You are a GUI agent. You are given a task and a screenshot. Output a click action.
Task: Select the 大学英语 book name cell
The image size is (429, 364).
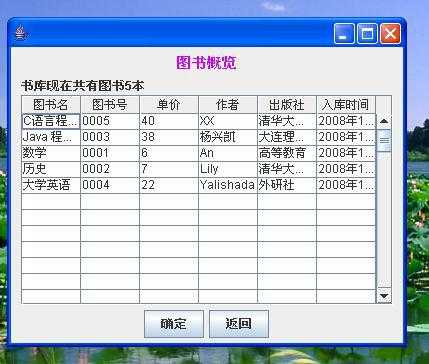51,185
